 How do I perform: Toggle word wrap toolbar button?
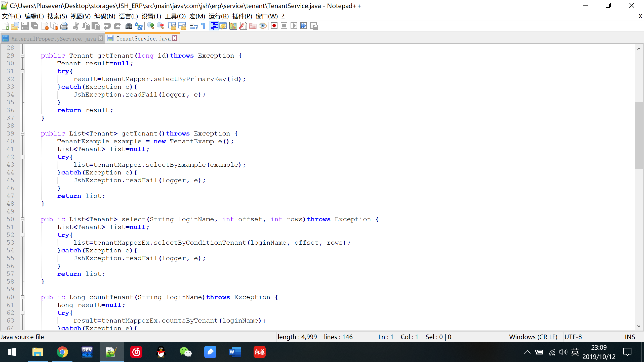click(x=193, y=26)
